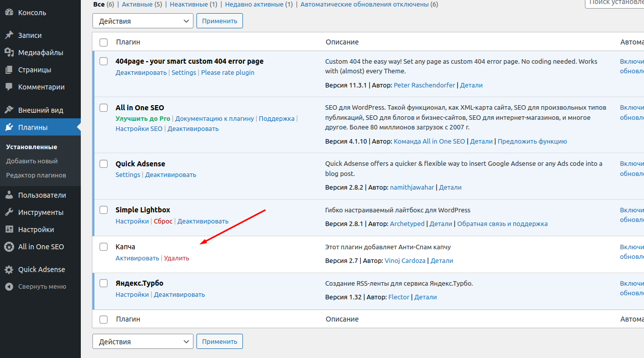The image size is (644, 358).
Task: Delete Капча plugin via Удалить link
Action: [176, 258]
